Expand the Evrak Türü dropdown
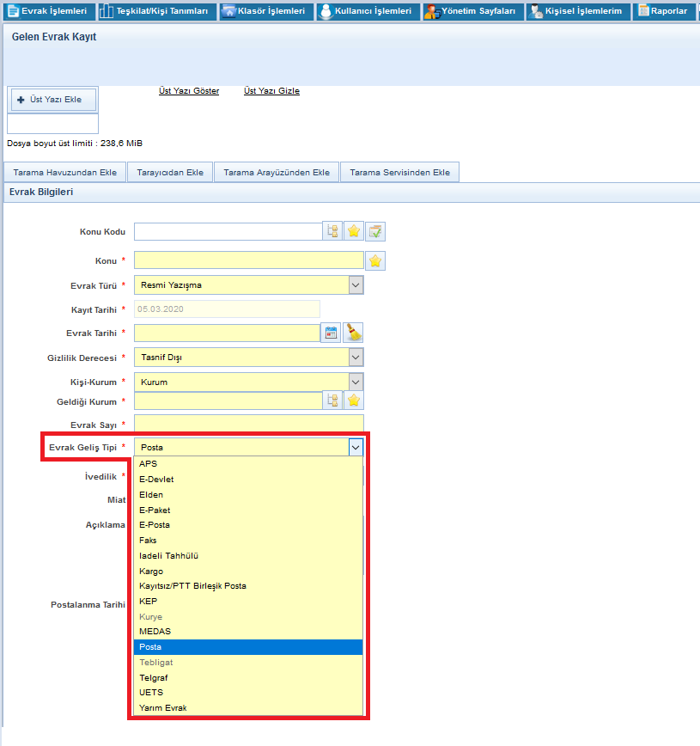This screenshot has width=700, height=746. (x=356, y=285)
